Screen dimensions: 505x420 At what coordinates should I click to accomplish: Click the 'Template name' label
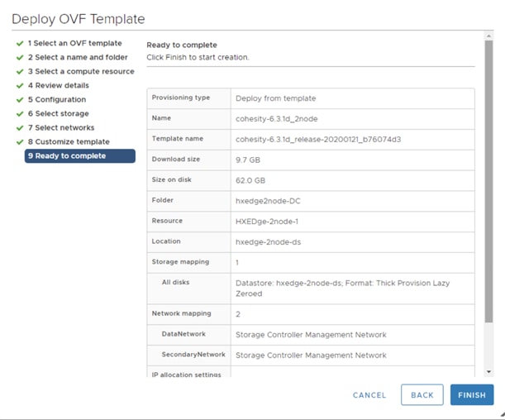pyautogui.click(x=178, y=139)
